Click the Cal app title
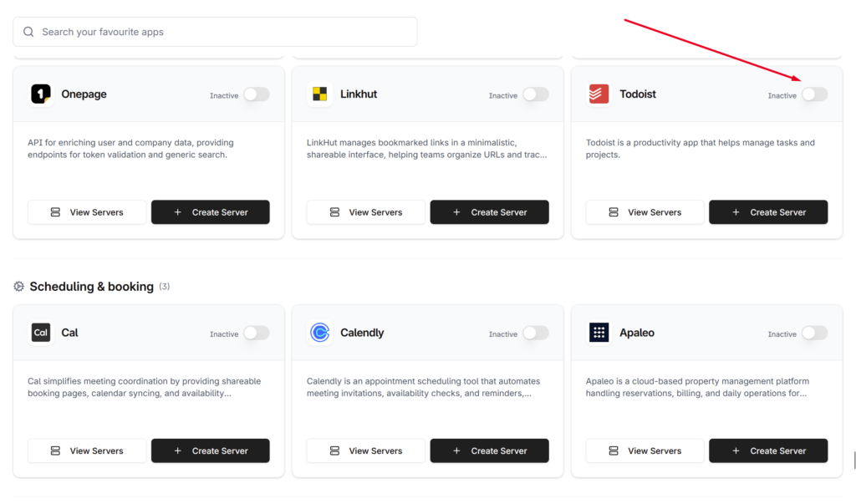Screen dimensions: 856x504 [69, 333]
